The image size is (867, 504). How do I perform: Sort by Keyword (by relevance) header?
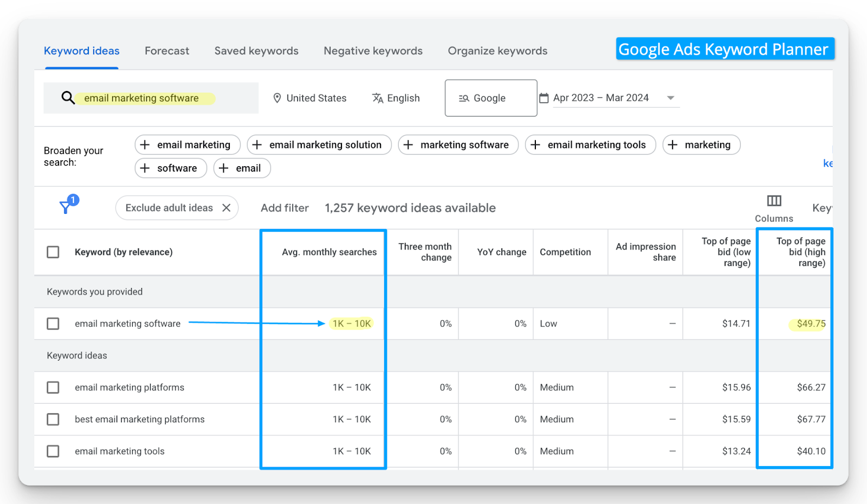click(x=124, y=252)
